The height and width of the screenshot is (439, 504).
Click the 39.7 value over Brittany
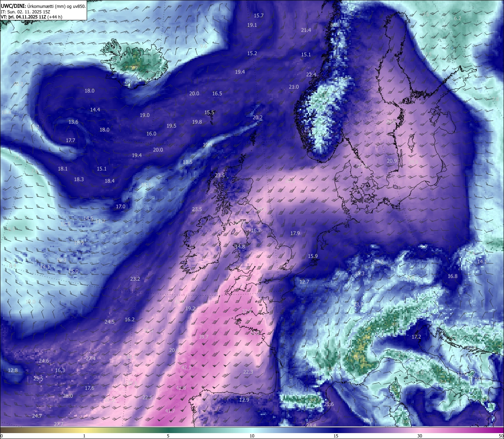(204, 337)
